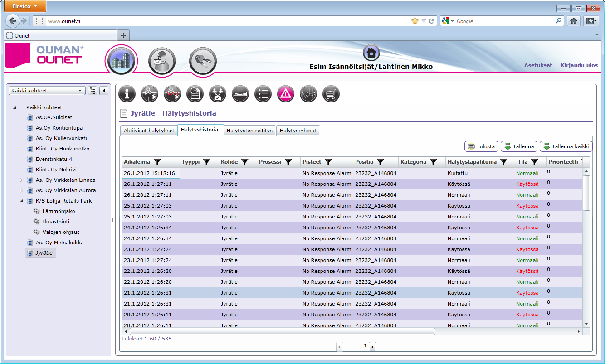Click the Tallenna save button
This screenshot has width=605, height=364.
519,146
